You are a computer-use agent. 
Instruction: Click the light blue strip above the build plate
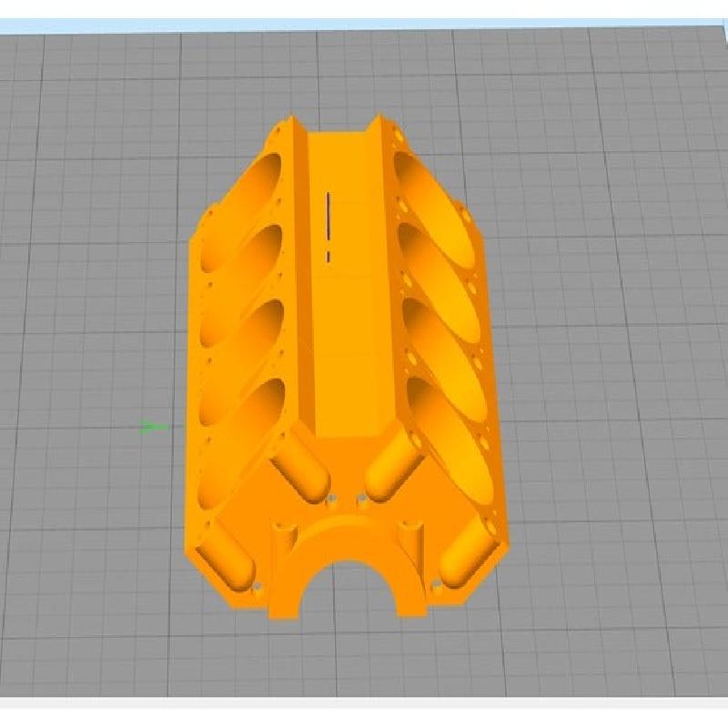tap(364, 25)
